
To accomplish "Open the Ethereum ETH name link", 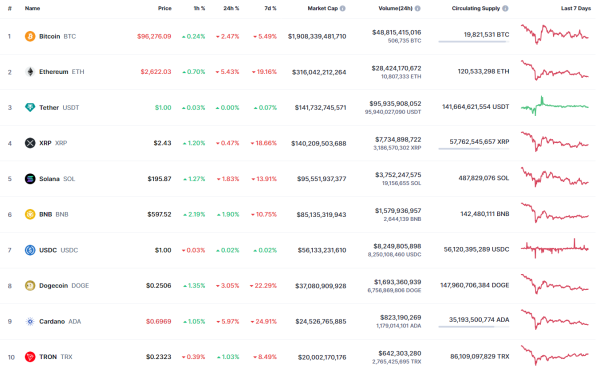I will click(62, 72).
